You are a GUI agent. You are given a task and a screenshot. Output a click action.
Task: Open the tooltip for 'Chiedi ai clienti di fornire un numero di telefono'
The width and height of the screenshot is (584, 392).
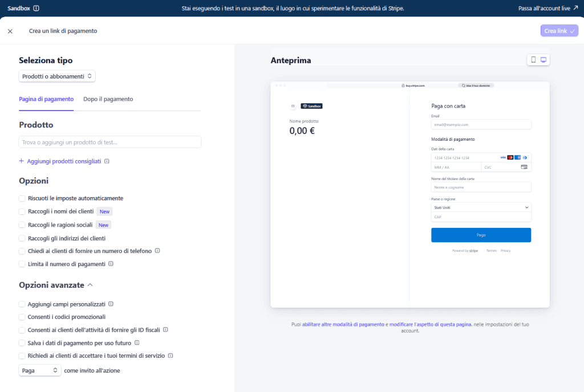[x=157, y=250]
